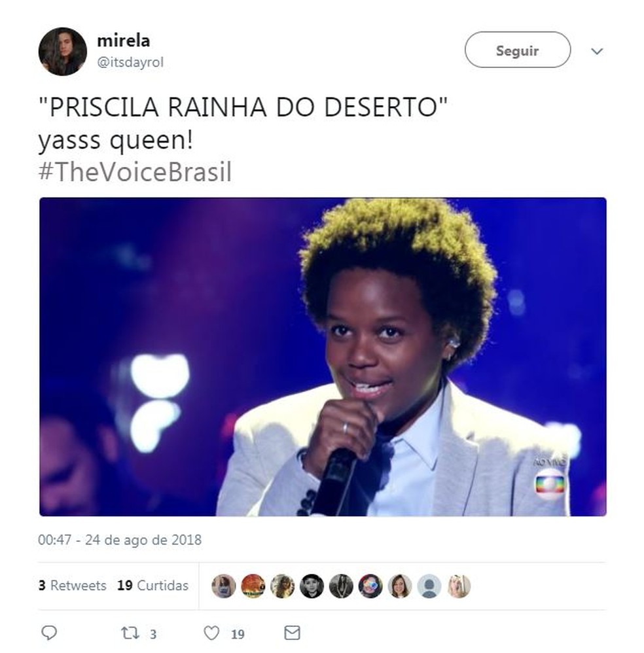644x653 pixels.
Task: Open mirela's profile avatar picture
Action: [63, 52]
